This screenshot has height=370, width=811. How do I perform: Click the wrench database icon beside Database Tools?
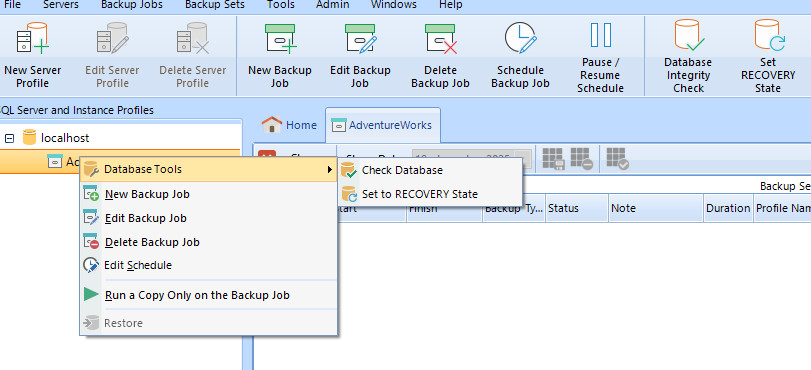91,169
